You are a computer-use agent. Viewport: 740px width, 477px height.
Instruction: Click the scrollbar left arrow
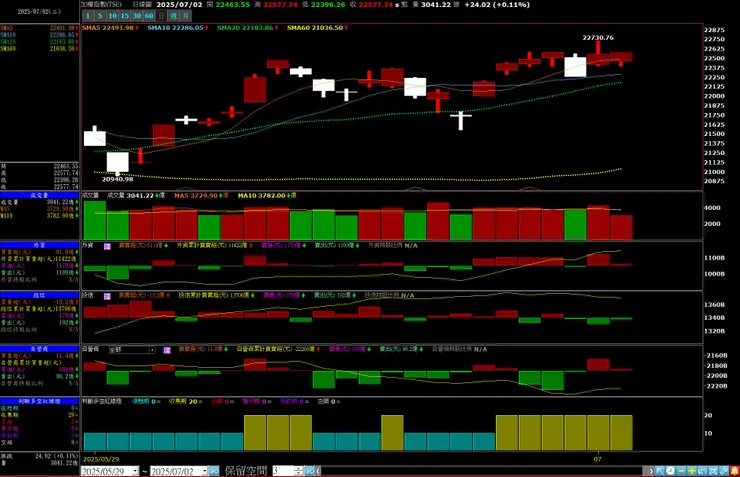pos(318,471)
